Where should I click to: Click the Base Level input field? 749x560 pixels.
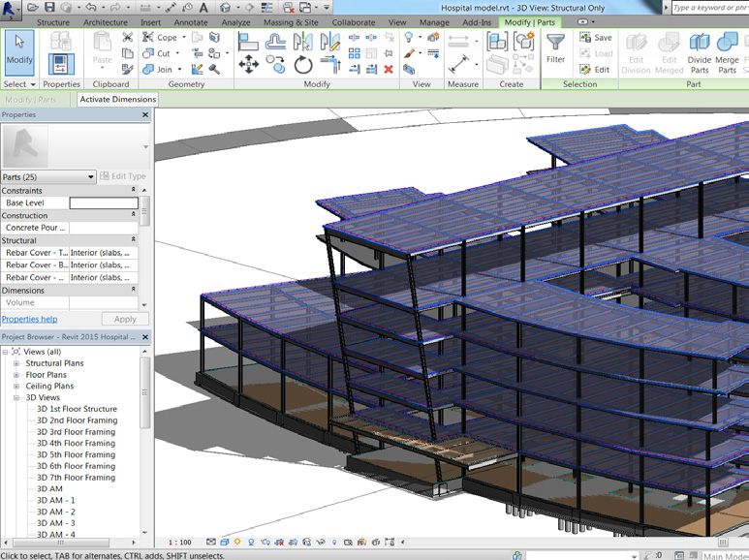[103, 203]
